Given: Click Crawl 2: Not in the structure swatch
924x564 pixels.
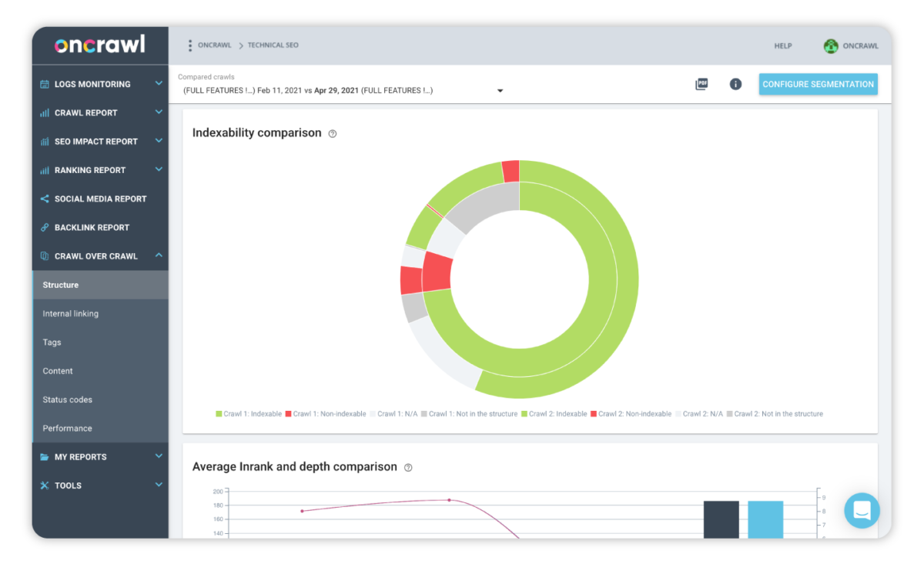Looking at the screenshot, I should click(x=730, y=414).
